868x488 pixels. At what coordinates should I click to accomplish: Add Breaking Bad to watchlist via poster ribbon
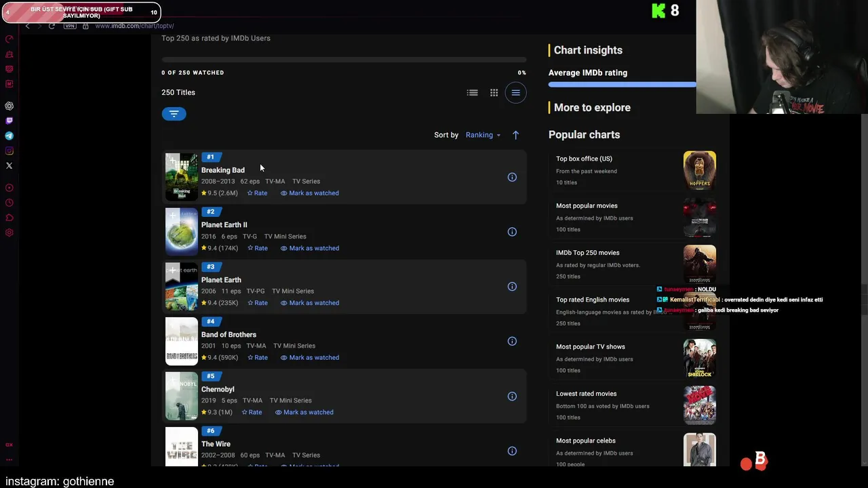point(172,161)
